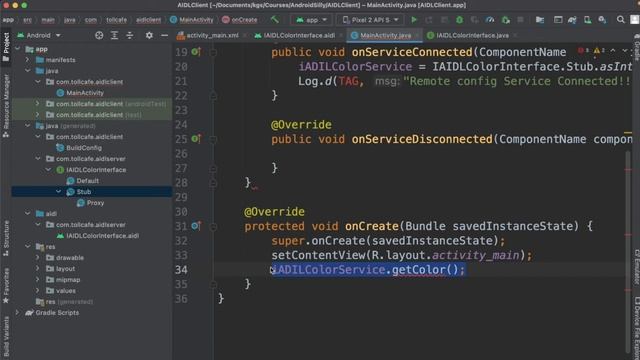The image size is (640, 360).
Task: Open Project panel gear options
Action: (149, 36)
